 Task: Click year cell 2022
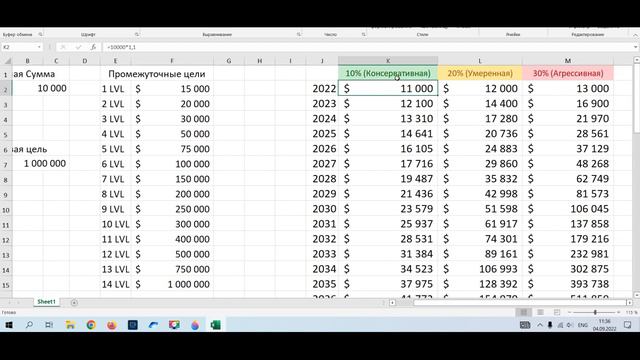[322, 88]
